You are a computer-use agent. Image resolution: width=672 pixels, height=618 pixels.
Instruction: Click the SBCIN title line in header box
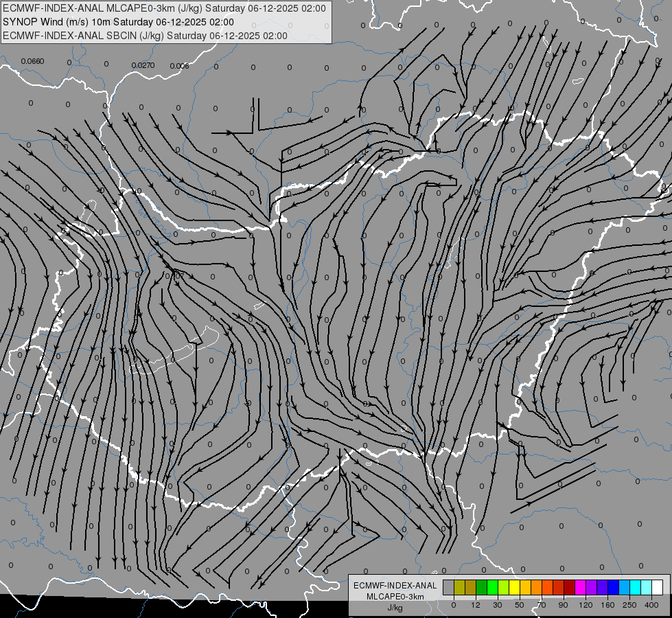click(145, 36)
